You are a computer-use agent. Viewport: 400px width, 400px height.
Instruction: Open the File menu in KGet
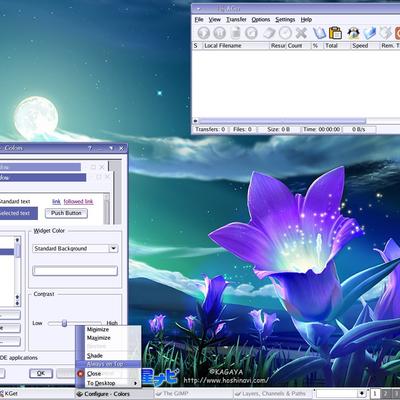(199, 20)
